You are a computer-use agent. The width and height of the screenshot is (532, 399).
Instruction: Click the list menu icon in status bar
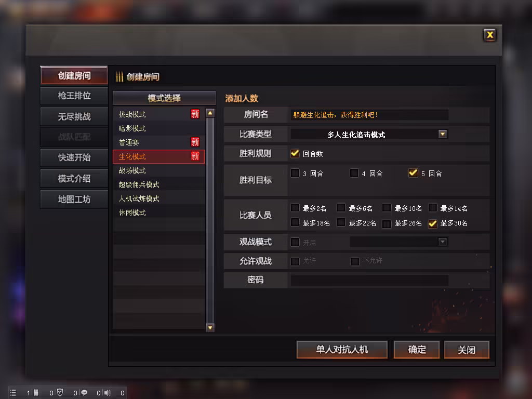[13, 393]
